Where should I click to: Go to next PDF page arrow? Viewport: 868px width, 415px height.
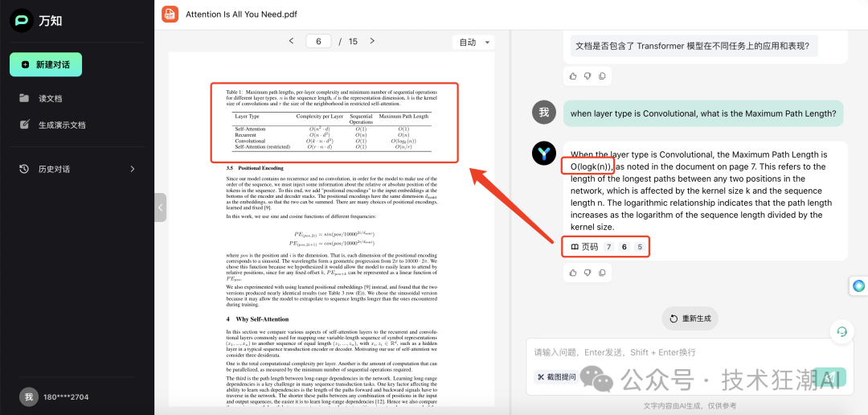373,41
